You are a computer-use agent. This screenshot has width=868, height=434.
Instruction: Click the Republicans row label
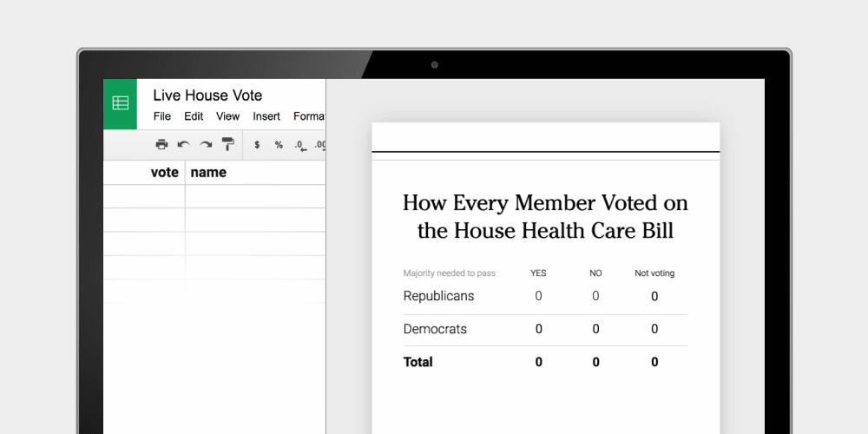(x=438, y=296)
